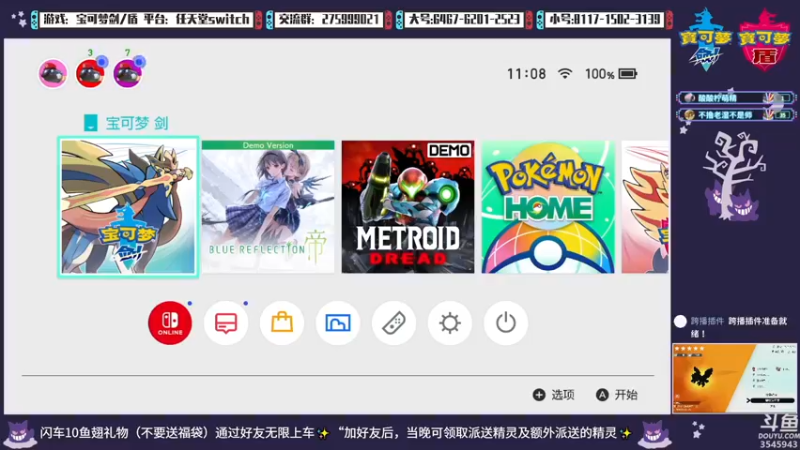This screenshot has width=800, height=450.
Task: Click the 交流群: 275999021 banner text
Action: pos(329,19)
